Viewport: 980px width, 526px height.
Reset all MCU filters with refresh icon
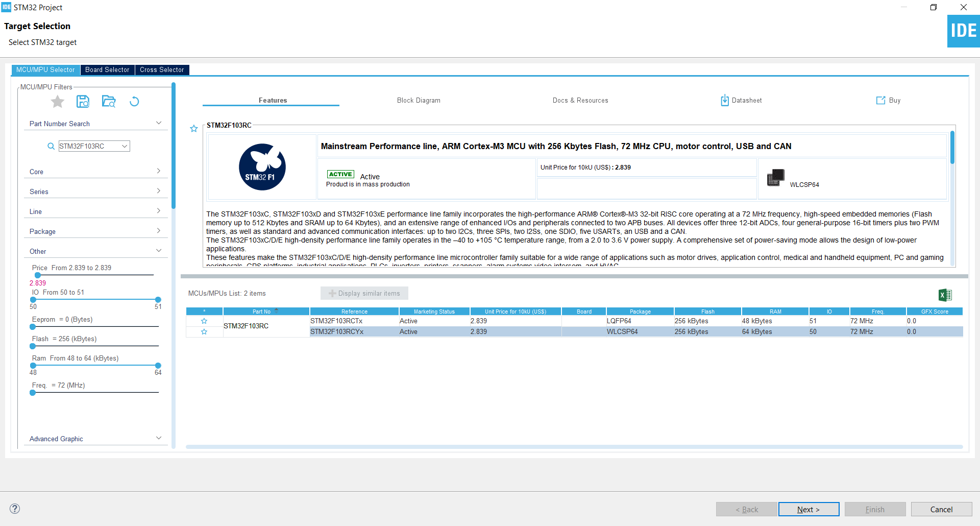pyautogui.click(x=134, y=102)
